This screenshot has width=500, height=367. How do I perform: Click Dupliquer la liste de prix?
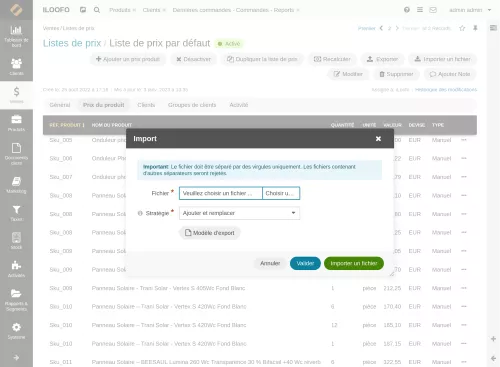coord(262,59)
